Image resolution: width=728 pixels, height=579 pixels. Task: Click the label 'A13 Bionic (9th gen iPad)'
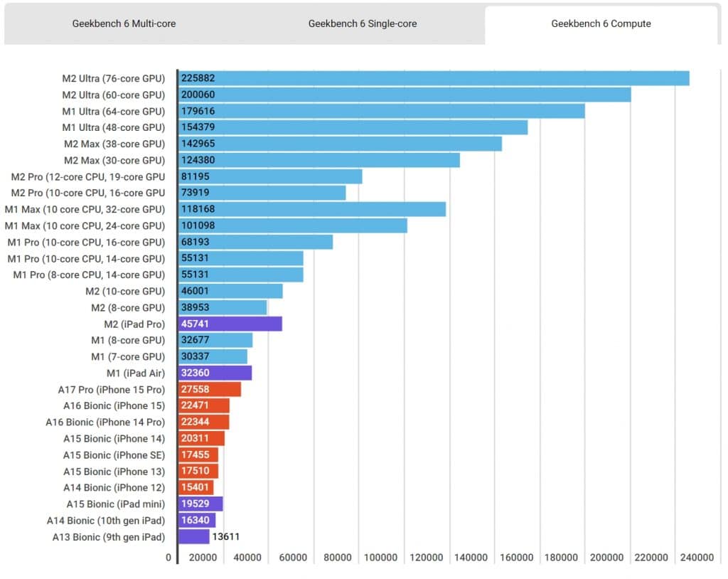pyautogui.click(x=109, y=537)
